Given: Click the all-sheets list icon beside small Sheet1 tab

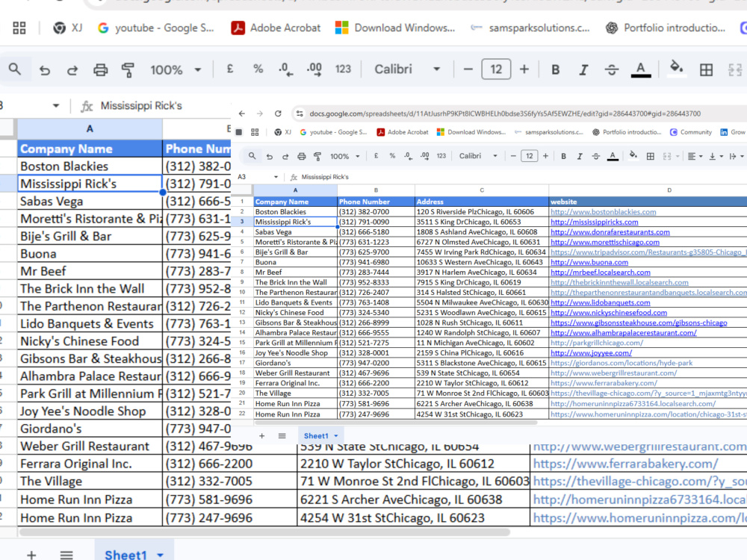Looking at the screenshot, I should 282,436.
